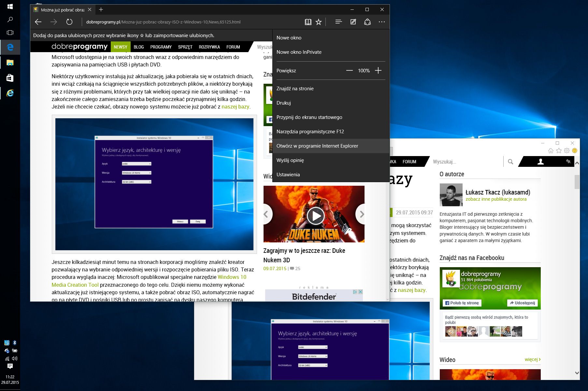Go back with the arrow icon
The height and width of the screenshot is (391, 588).
pos(38,22)
